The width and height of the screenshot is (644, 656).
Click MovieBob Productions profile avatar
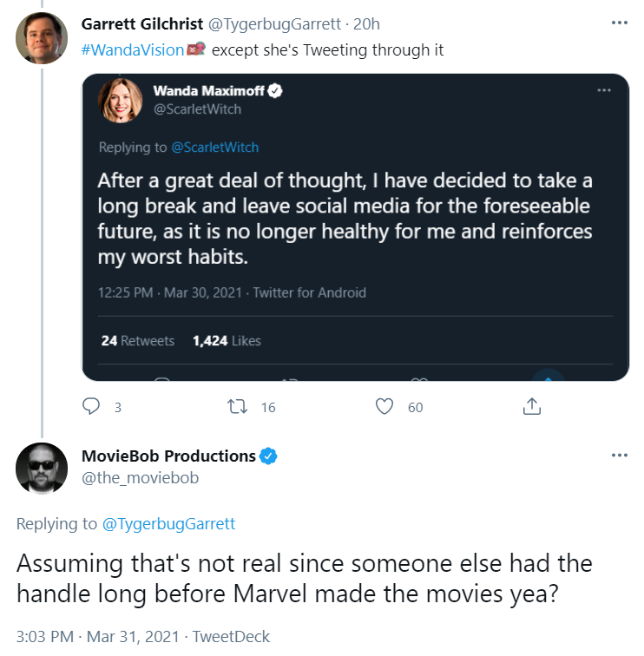pos(42,469)
